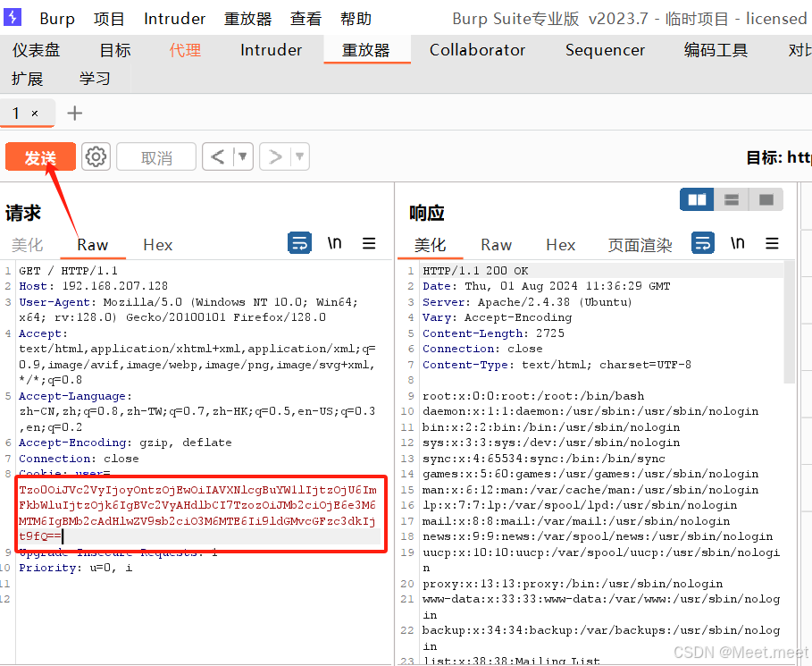812x666 pixels.
Task: Open the 查看 menu
Action: tap(306, 19)
